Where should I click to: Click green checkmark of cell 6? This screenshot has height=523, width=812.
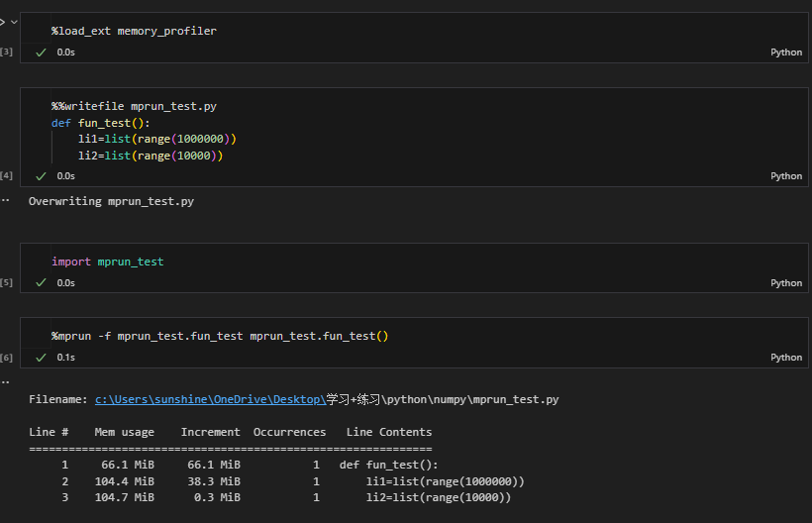41,358
